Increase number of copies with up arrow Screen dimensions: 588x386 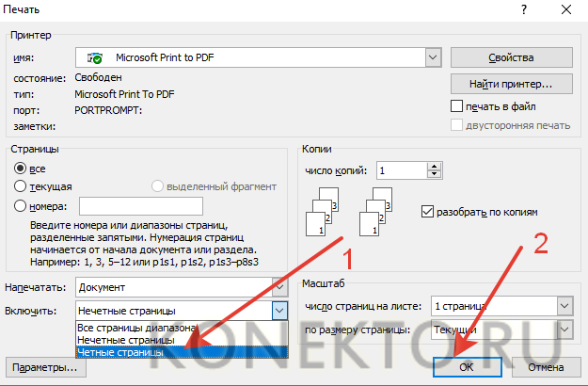click(x=433, y=166)
